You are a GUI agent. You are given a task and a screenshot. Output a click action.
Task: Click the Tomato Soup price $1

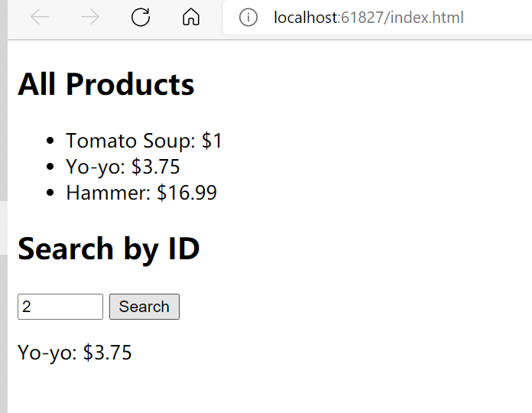[x=212, y=141]
